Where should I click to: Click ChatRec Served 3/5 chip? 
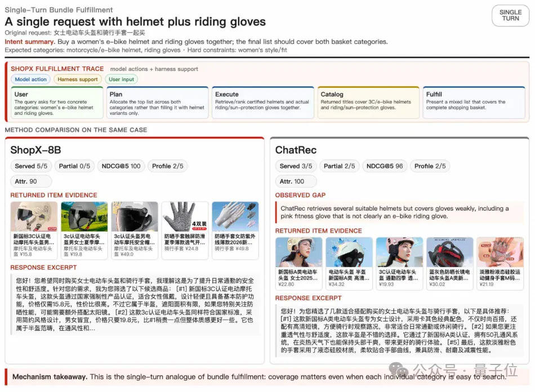(x=296, y=166)
